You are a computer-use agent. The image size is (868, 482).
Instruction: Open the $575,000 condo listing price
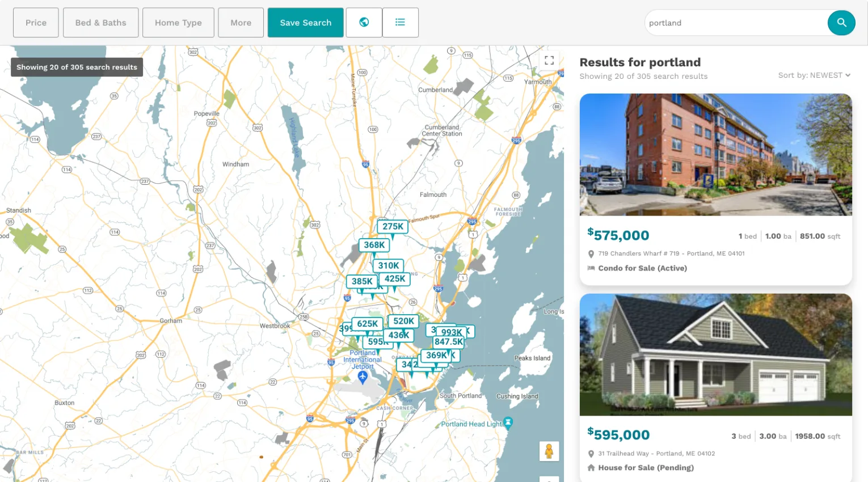coord(618,235)
